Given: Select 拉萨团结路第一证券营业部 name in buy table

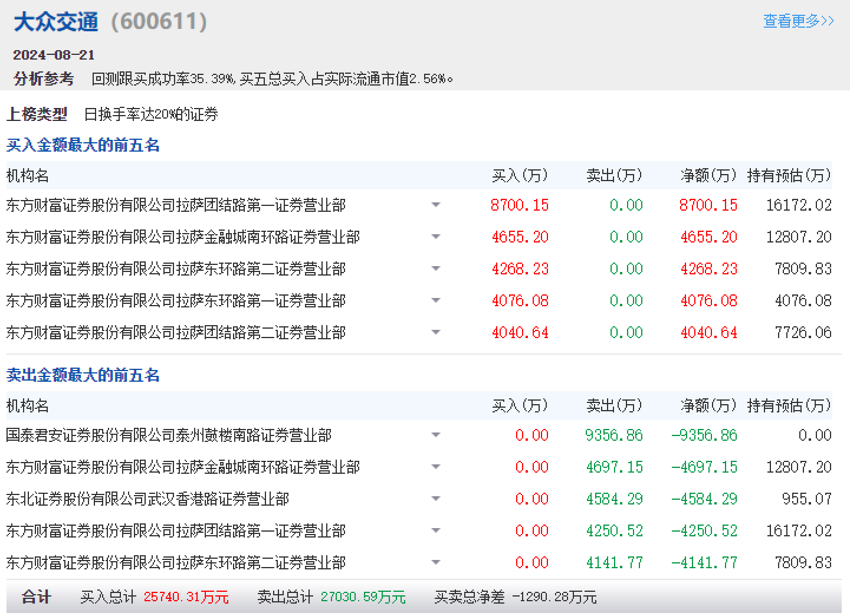Looking at the screenshot, I should pos(176,205).
